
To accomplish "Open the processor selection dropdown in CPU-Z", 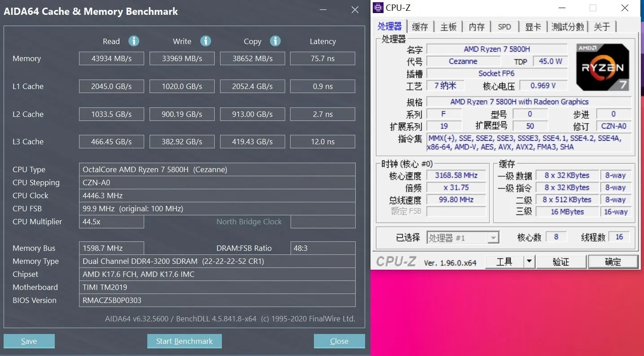I will point(463,237).
